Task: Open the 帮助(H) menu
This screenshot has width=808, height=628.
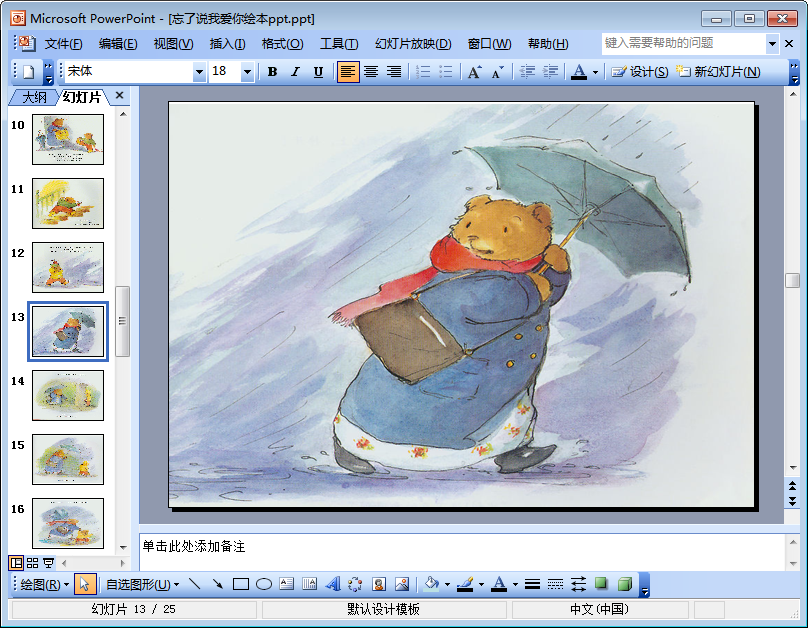Action: coord(548,44)
